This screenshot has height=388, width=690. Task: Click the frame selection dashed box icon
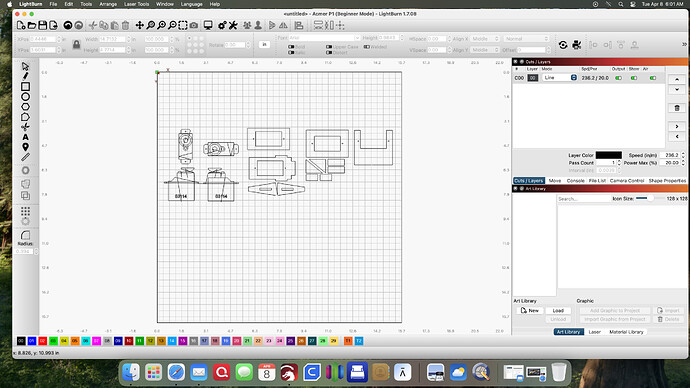click(183, 26)
